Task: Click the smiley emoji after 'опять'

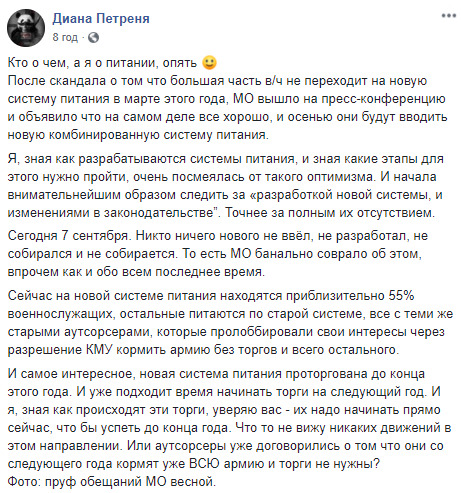Action: (x=209, y=63)
